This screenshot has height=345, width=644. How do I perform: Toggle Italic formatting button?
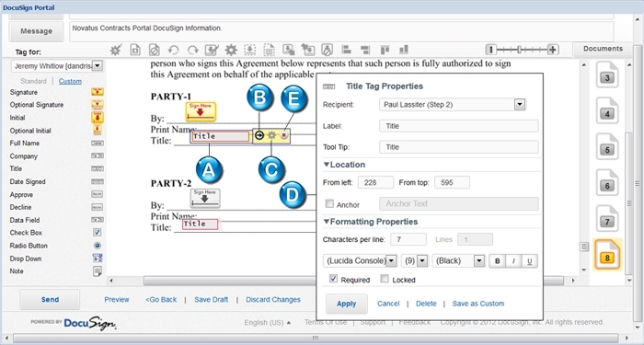(x=513, y=260)
